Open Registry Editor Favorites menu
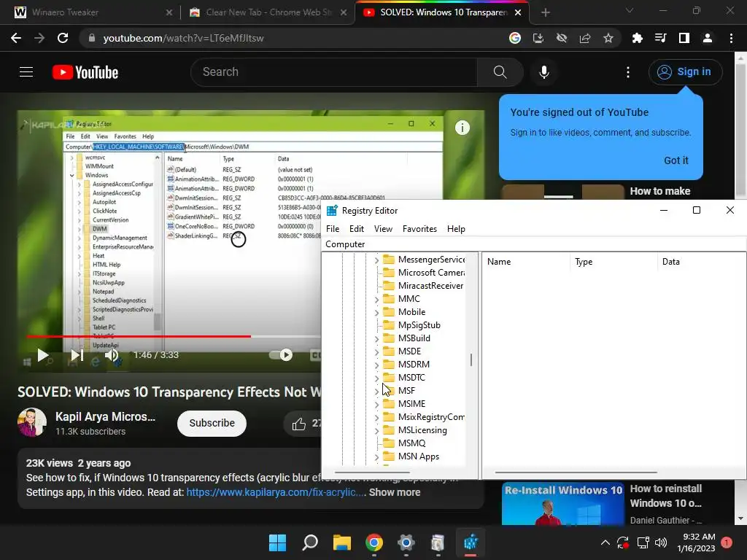The width and height of the screenshot is (747, 560). click(x=419, y=229)
